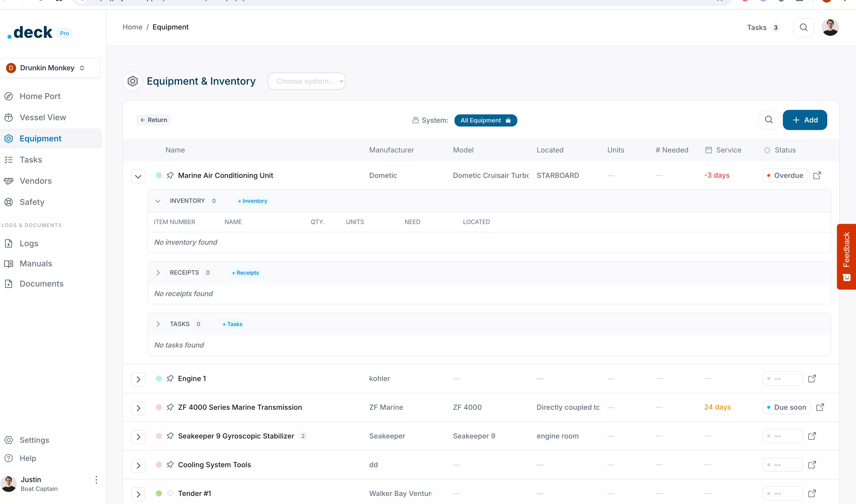Viewport: 856px width, 504px height.
Task: Click the pink status dot for Cooling System Tools
Action: (x=159, y=465)
